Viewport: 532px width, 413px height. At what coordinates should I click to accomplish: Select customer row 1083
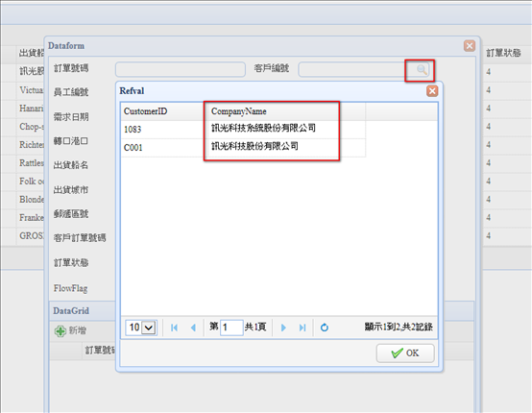[243, 130]
